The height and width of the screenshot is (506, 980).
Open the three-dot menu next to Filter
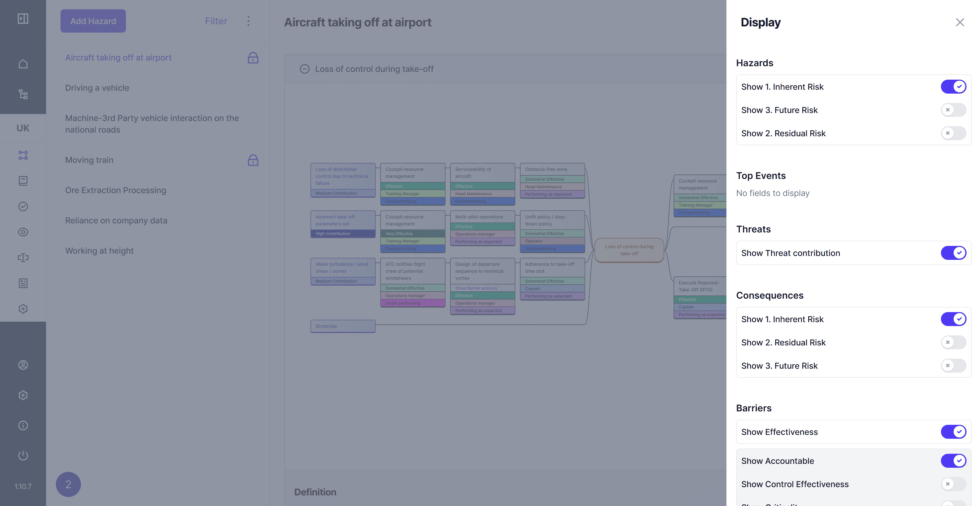click(x=248, y=21)
